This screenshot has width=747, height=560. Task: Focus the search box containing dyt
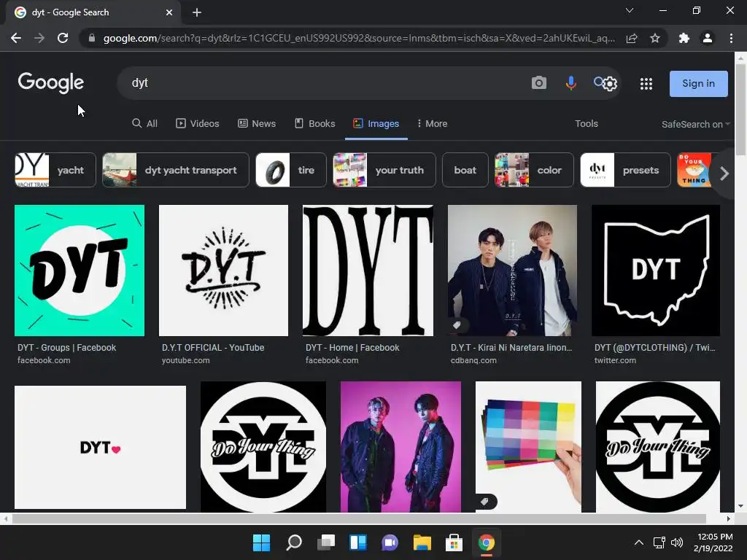(324, 83)
